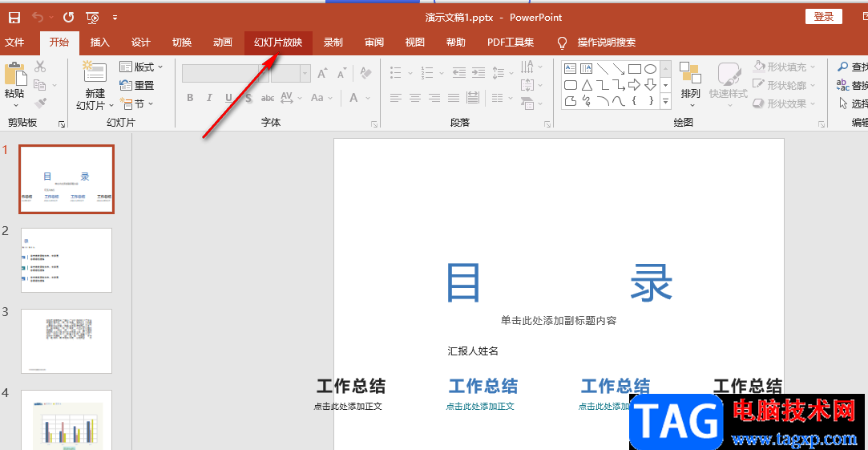The height and width of the screenshot is (450, 868).
Task: Select the Rectangle shape in shapes gallery
Action: tap(635, 69)
